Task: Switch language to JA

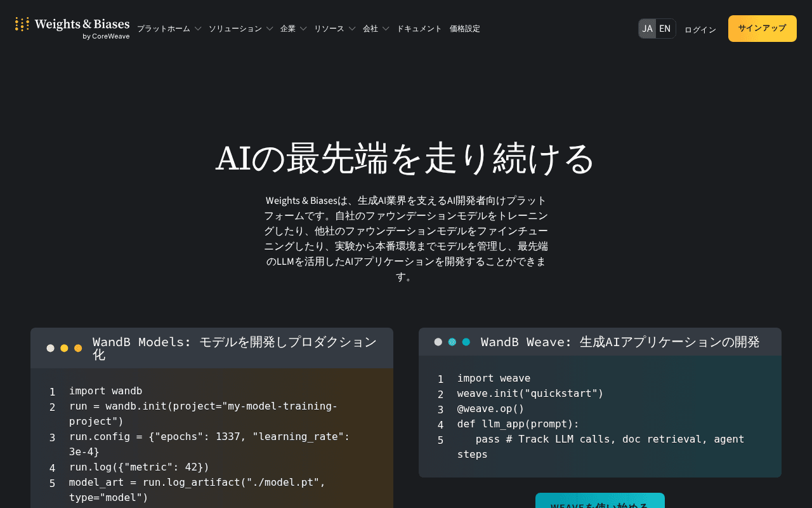Action: tap(647, 29)
